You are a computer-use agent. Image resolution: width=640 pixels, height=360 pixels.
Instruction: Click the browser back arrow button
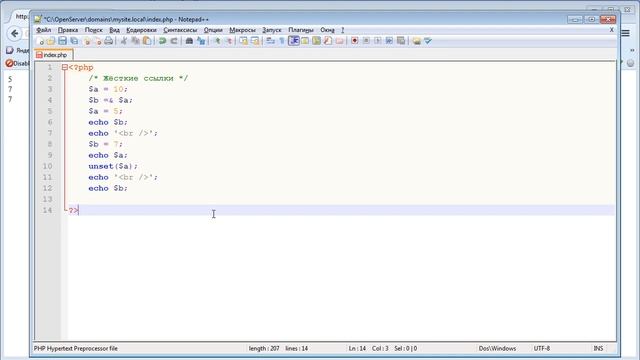click(15, 33)
